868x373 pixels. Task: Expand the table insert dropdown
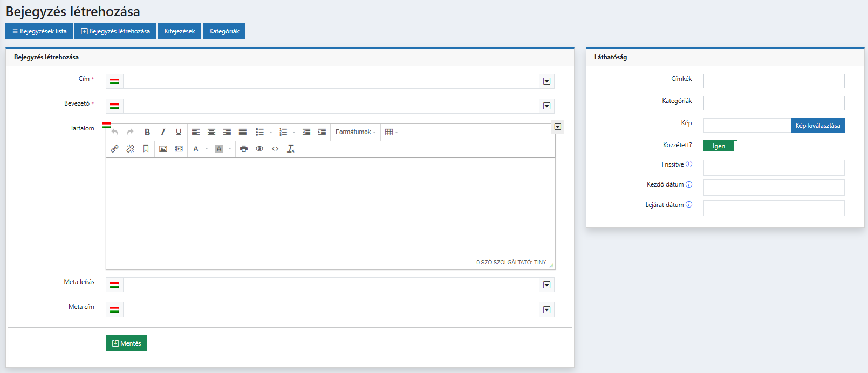pyautogui.click(x=391, y=132)
